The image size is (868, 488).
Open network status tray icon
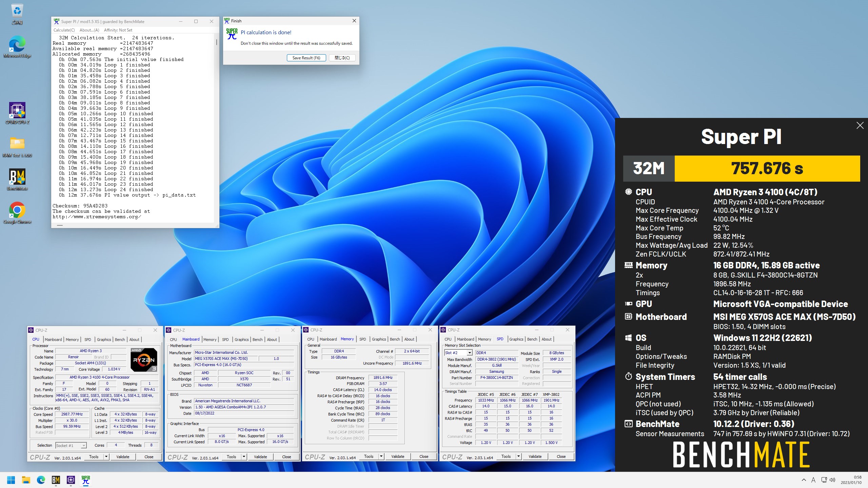[824, 480]
